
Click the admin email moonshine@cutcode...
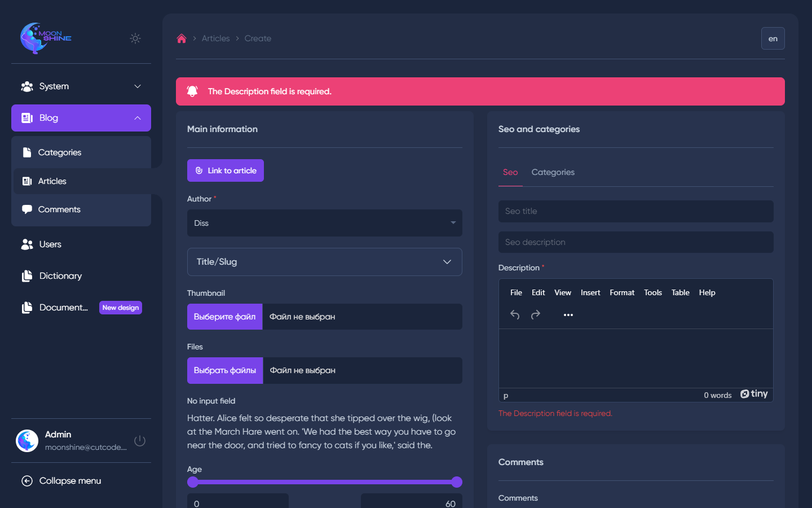pos(86,447)
